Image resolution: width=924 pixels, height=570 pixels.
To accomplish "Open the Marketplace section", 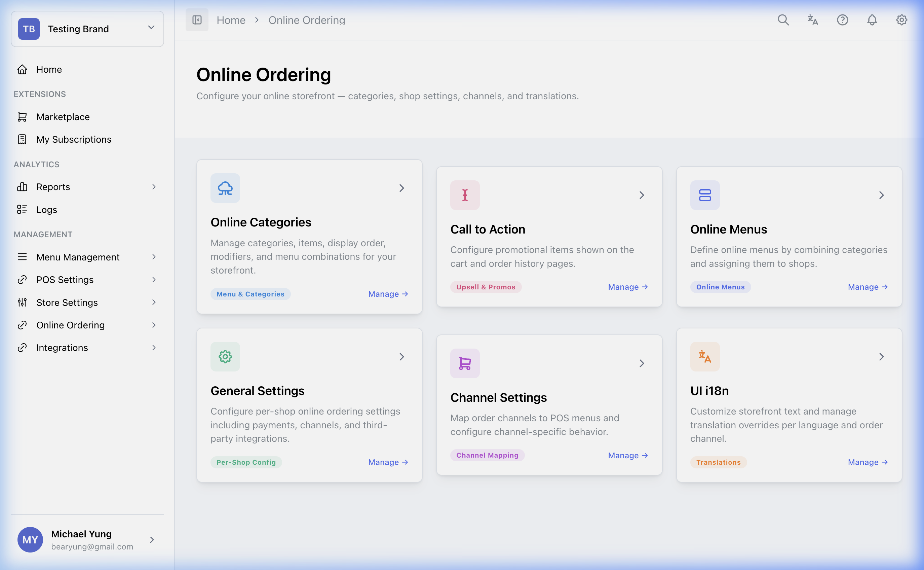I will (63, 117).
